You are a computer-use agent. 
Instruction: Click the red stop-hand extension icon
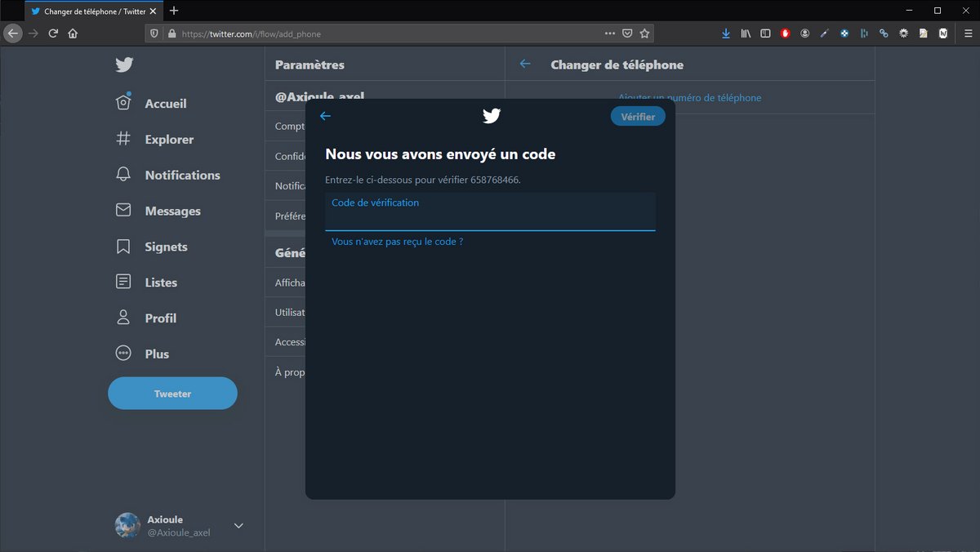[x=786, y=33]
